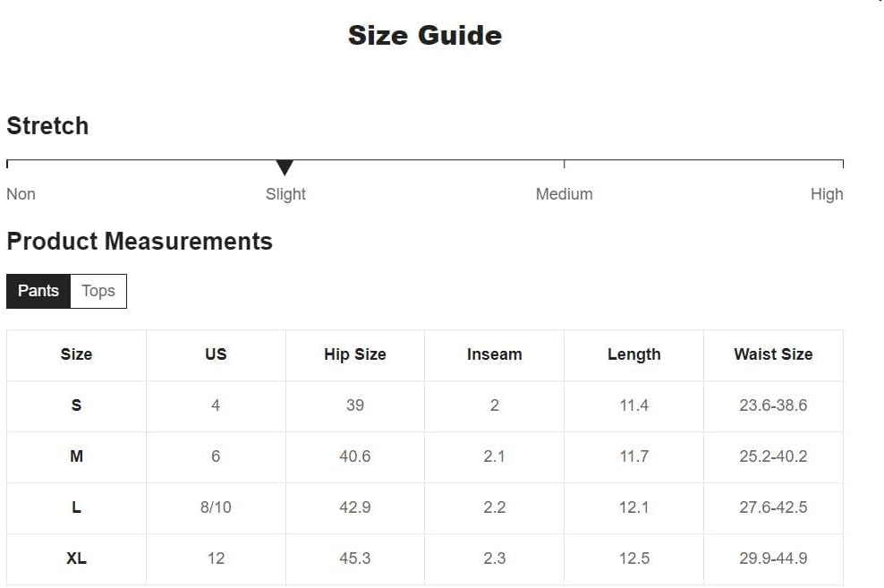Select the size L row label
The width and height of the screenshot is (884, 588).
point(76,507)
